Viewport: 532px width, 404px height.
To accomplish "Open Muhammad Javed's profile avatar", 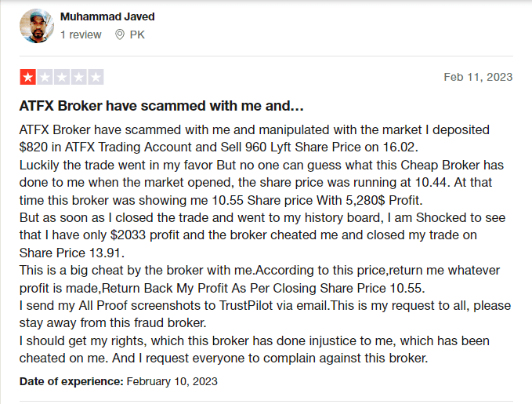I will [37, 26].
